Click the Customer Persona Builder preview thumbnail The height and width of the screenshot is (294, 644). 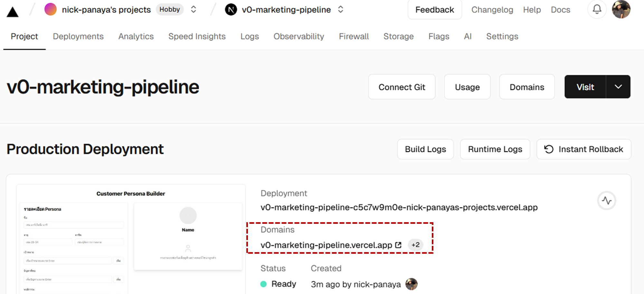tap(131, 239)
